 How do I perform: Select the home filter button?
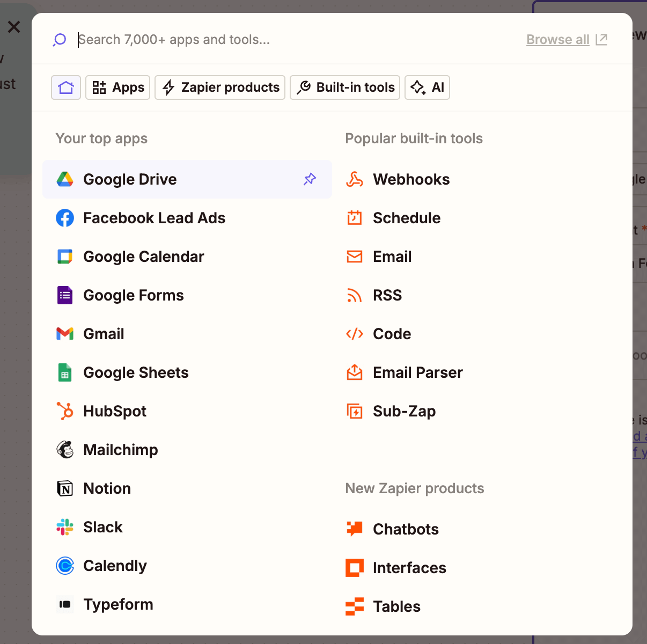click(x=65, y=87)
